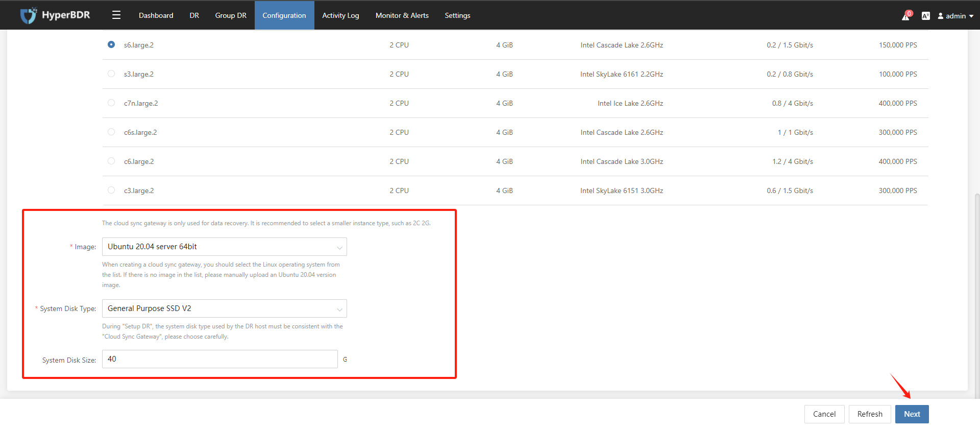Click the 100,000 PPS value
The width and height of the screenshot is (980, 429).
[898, 74]
